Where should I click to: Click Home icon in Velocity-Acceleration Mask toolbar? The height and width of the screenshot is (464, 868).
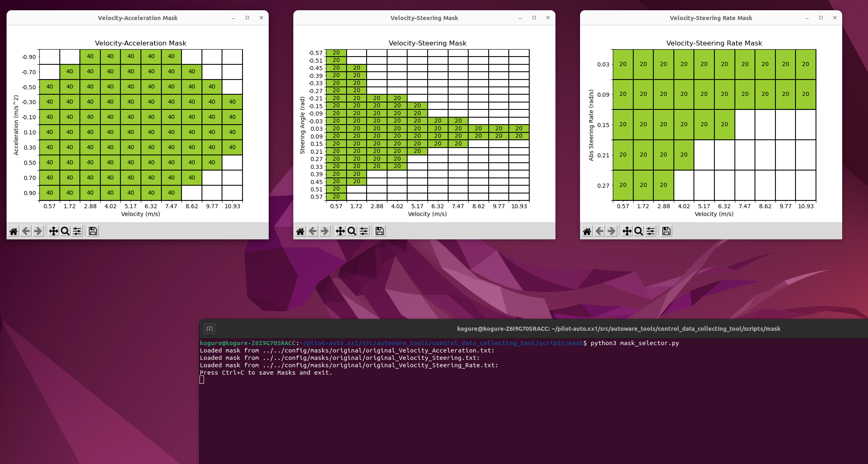tap(14, 231)
